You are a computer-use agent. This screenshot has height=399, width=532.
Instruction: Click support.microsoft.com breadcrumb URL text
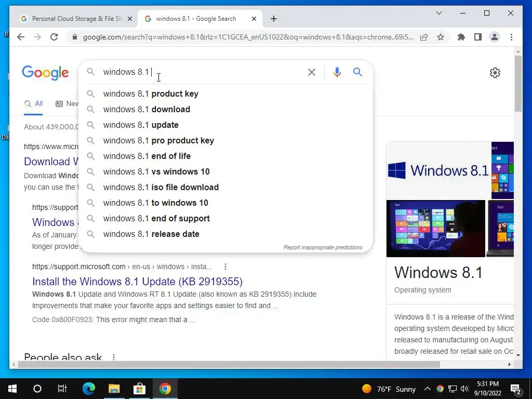pos(122,267)
